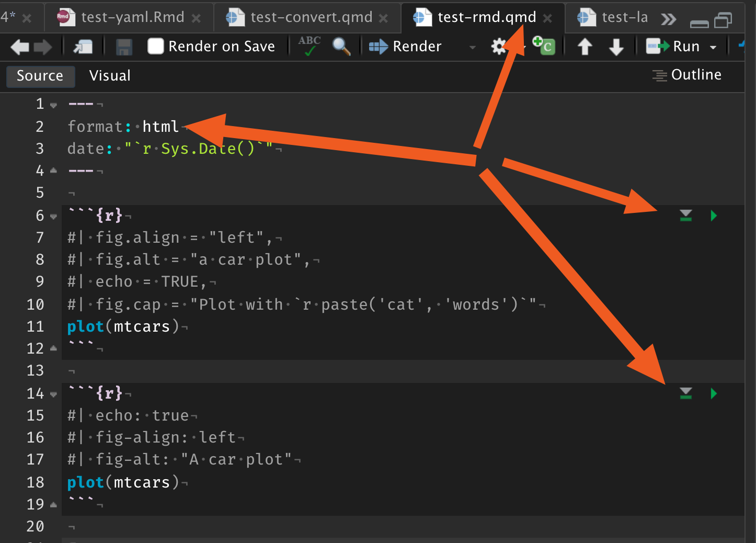The width and height of the screenshot is (756, 543).
Task: Collapse the first code chunk fold
Action: [x=53, y=216]
